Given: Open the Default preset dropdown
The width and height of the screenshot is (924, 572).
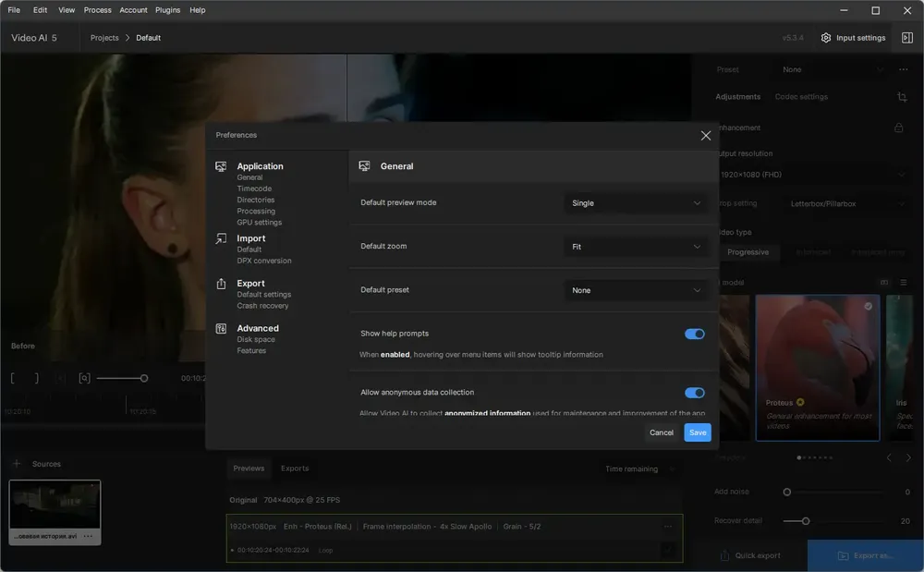Looking at the screenshot, I should click(x=636, y=290).
